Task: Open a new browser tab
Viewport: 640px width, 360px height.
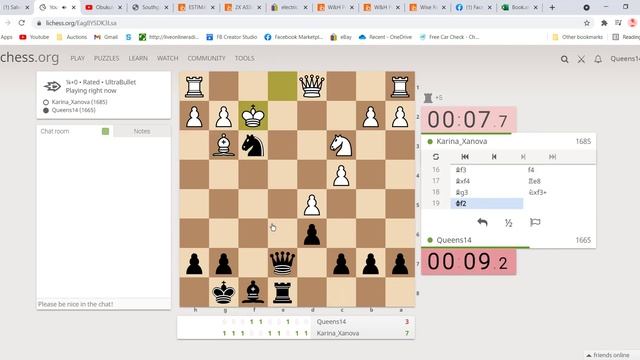Action: (x=552, y=7)
